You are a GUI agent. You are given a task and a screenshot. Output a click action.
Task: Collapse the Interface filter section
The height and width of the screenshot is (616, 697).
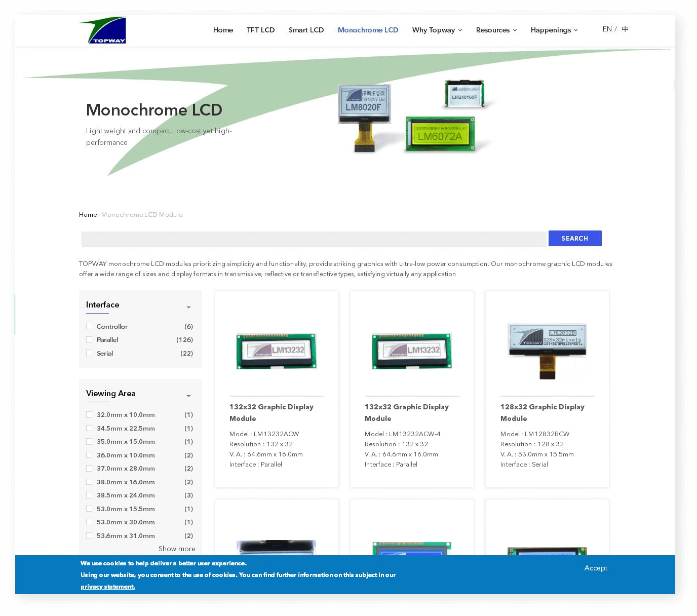188,307
